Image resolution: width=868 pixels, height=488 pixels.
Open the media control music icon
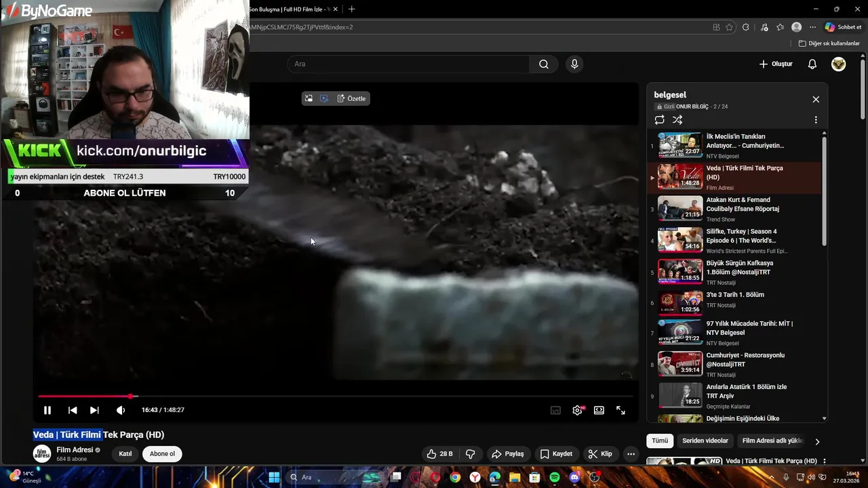coord(765,27)
